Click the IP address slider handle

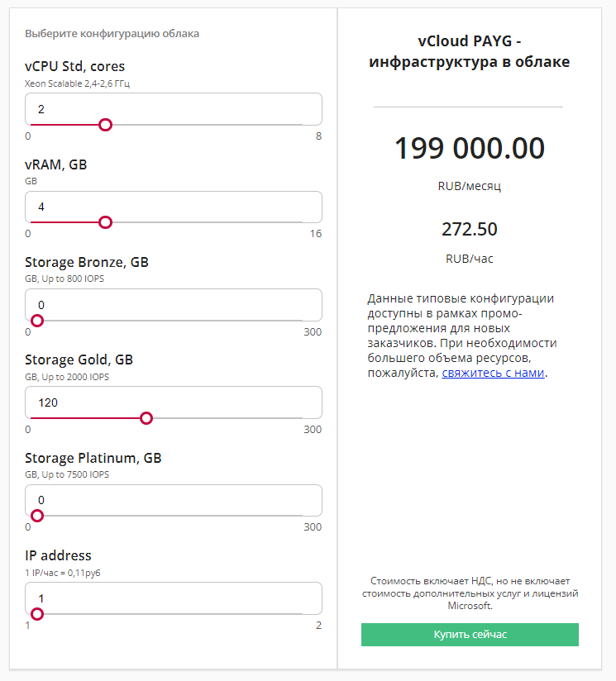36,613
